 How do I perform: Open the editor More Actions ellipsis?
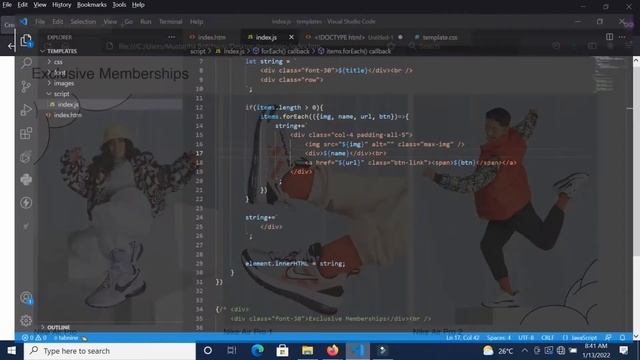coord(622,37)
